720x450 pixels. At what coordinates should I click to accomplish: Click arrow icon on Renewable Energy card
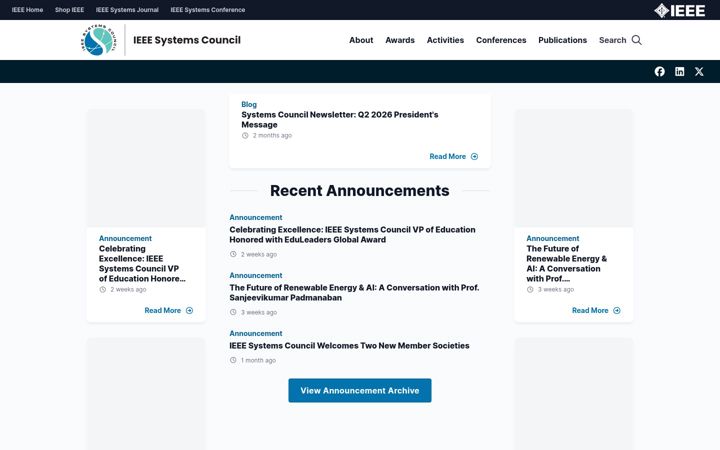click(x=617, y=310)
